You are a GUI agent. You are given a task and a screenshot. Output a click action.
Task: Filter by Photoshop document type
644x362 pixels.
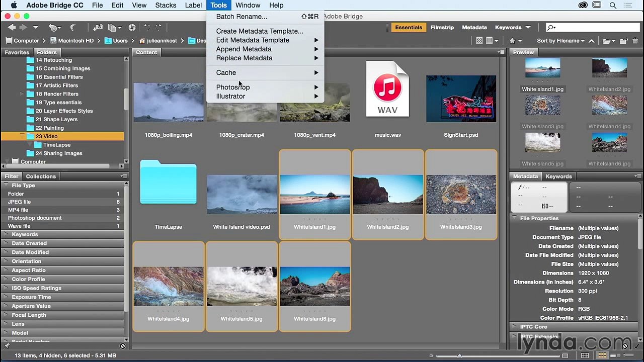pyautogui.click(x=63, y=218)
